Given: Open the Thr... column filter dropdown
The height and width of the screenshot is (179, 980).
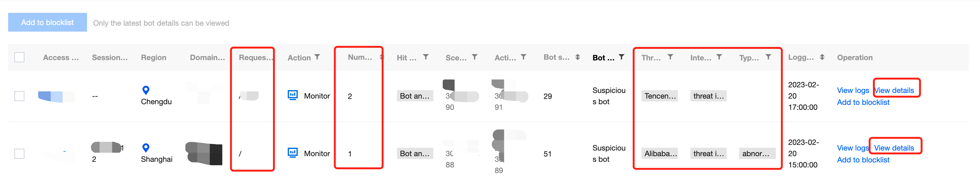Looking at the screenshot, I should [670, 57].
